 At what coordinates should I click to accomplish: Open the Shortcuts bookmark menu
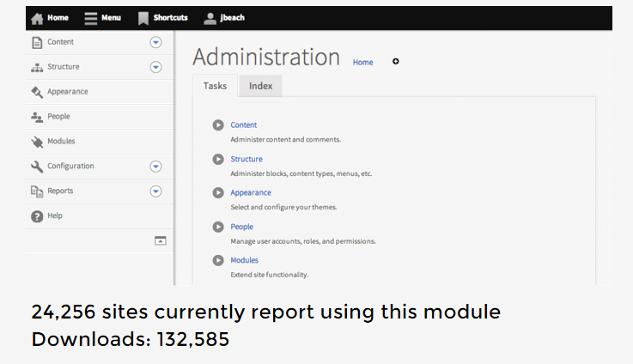[x=143, y=17]
